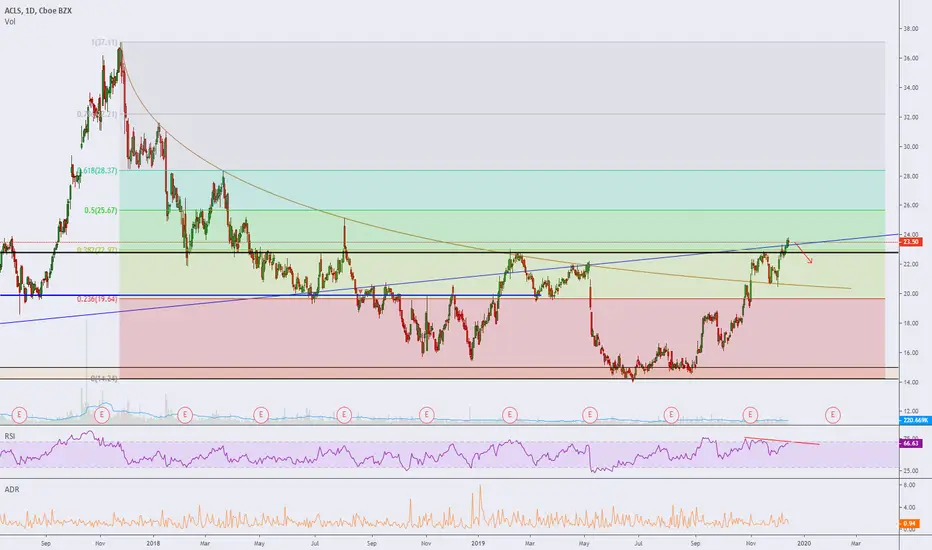Select the 0.236(19.64) Fibonacci level label
This screenshot has height=550, width=932.
point(97,299)
